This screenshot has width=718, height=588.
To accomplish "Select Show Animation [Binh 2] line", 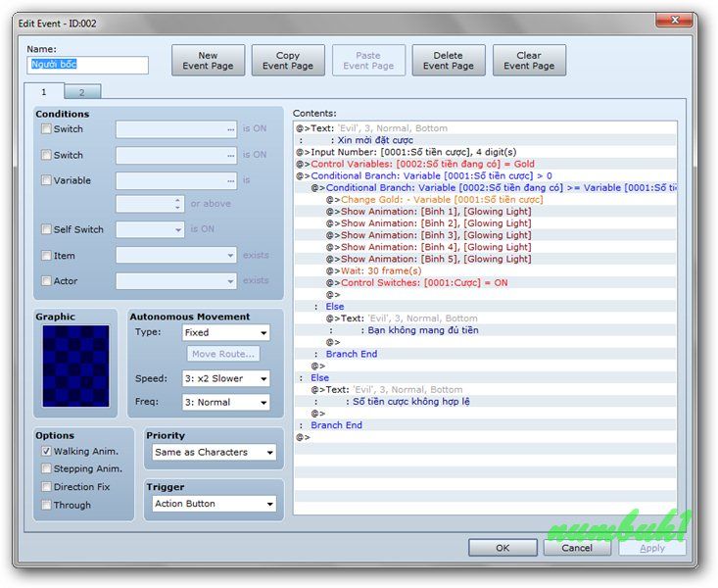I will (x=485, y=223).
